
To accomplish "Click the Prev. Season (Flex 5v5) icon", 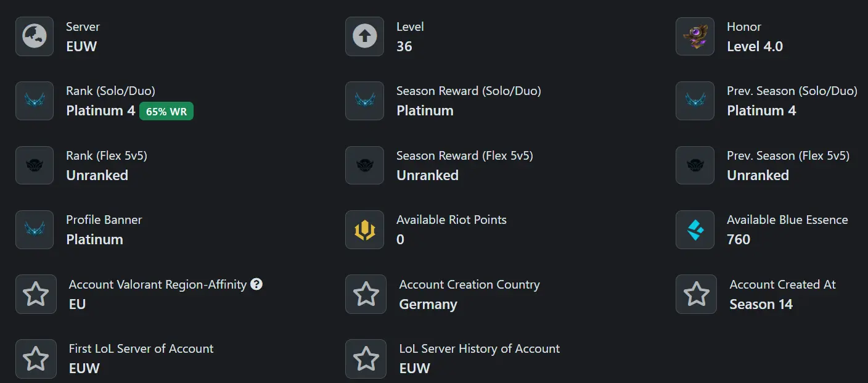I will pyautogui.click(x=695, y=165).
